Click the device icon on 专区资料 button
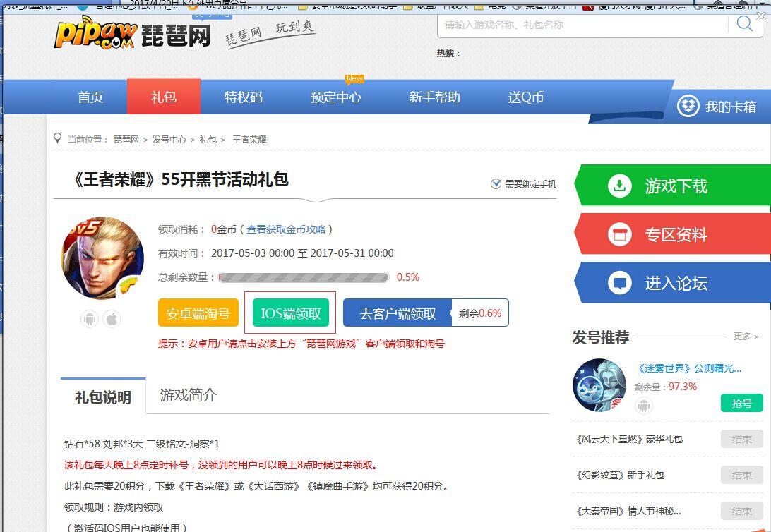This screenshot has width=771, height=532. coord(621,234)
